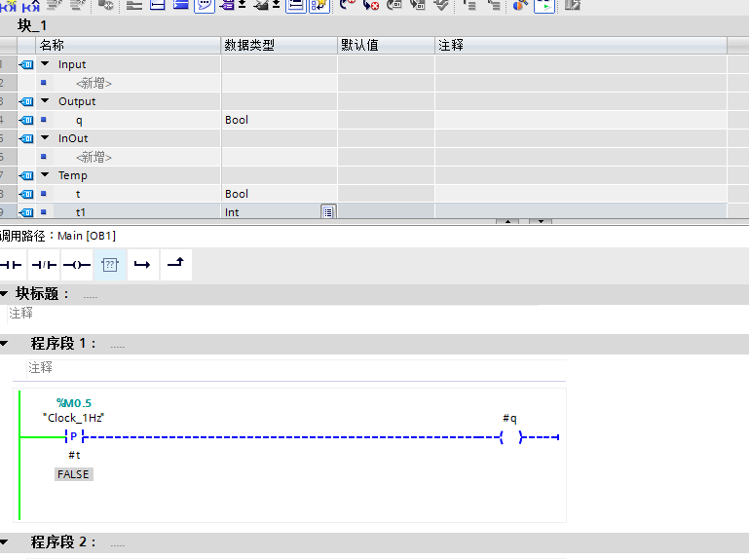Click the Int data type cell of t1
Viewport: 749px width, 560px height.
(x=272, y=212)
